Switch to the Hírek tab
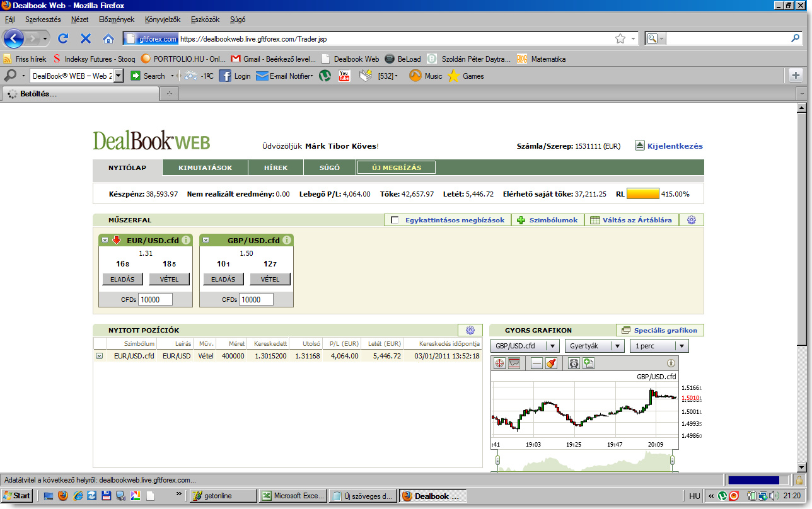Viewport: 812px width, 509px height. [x=276, y=168]
